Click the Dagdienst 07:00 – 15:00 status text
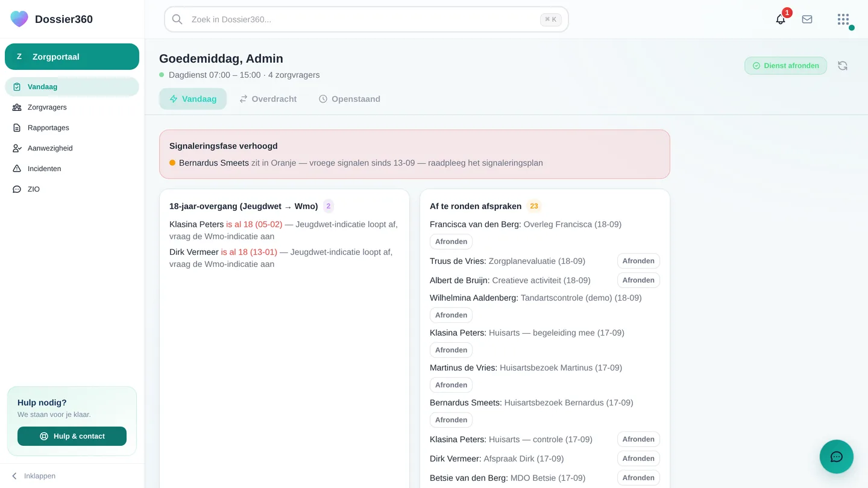This screenshot has width=868, height=488. [215, 75]
